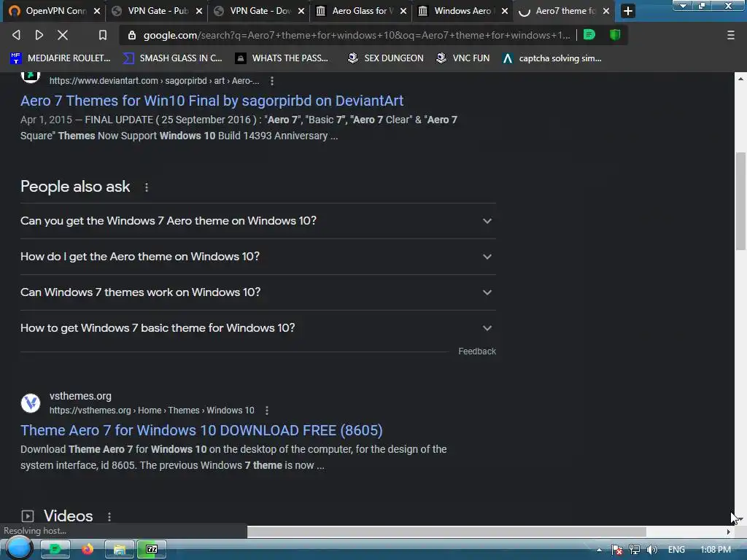Open the captcha solving sim... bookmark
The image size is (747, 560).
click(x=552, y=58)
